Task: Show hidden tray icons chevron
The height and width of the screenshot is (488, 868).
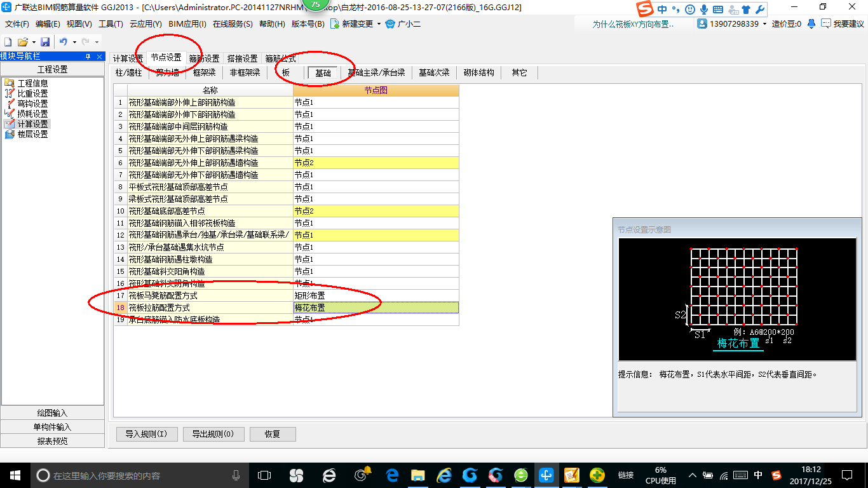Action: [x=691, y=475]
